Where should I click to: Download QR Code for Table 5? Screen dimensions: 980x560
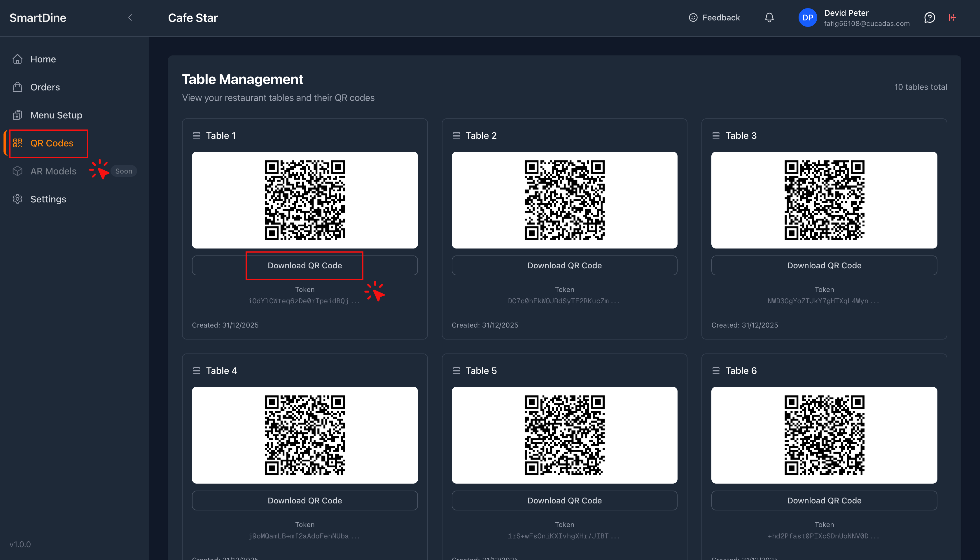[x=564, y=501]
